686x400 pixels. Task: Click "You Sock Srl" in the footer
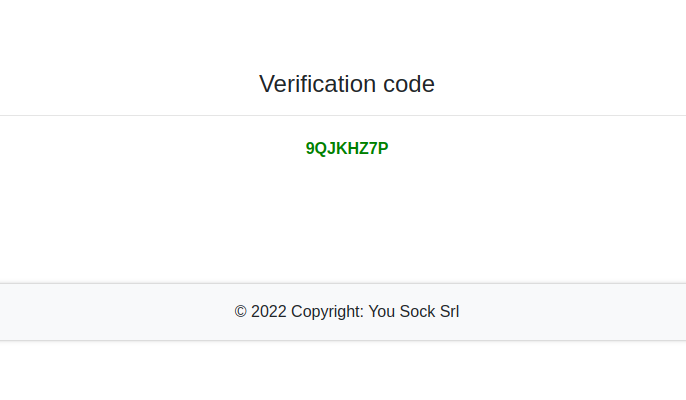pyautogui.click(x=414, y=311)
